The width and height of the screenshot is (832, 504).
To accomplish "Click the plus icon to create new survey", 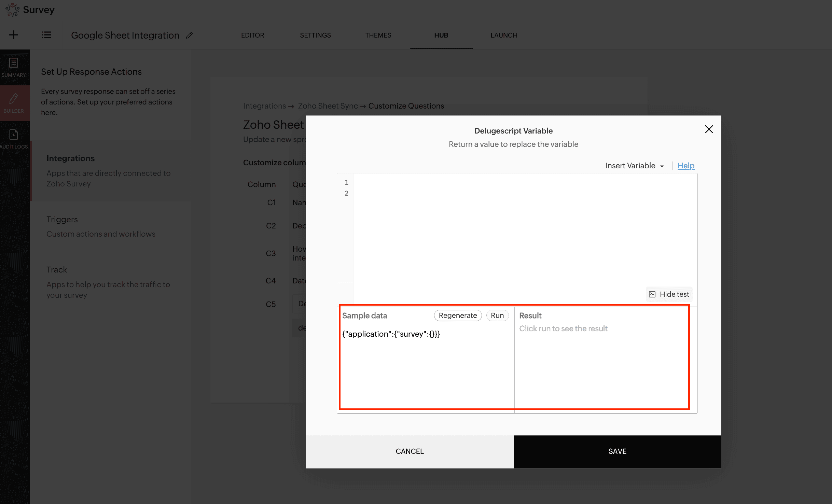I will 14,35.
